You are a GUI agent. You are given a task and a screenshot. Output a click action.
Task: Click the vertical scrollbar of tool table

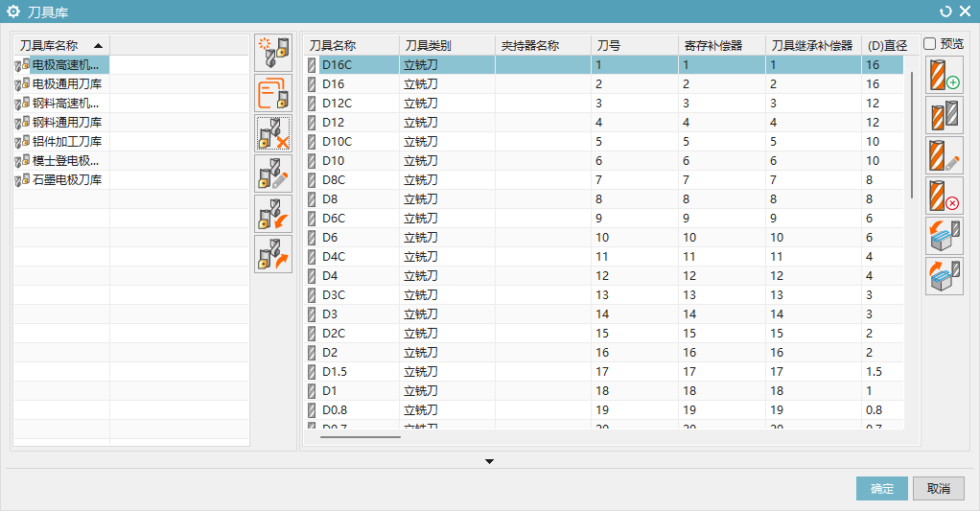pos(912,135)
